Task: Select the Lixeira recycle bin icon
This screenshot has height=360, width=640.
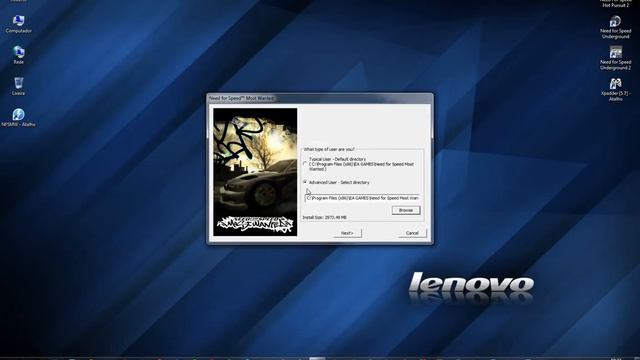Action: click(18, 86)
